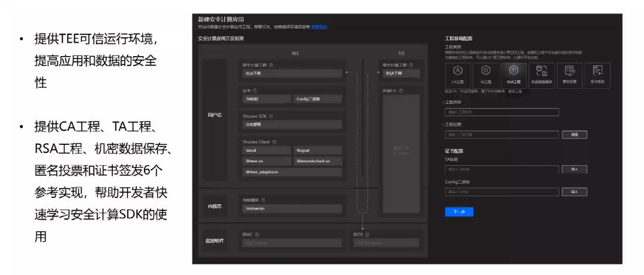The height and width of the screenshot is (275, 644).
Task: Open help icon beside BIOS
Action: point(367,235)
